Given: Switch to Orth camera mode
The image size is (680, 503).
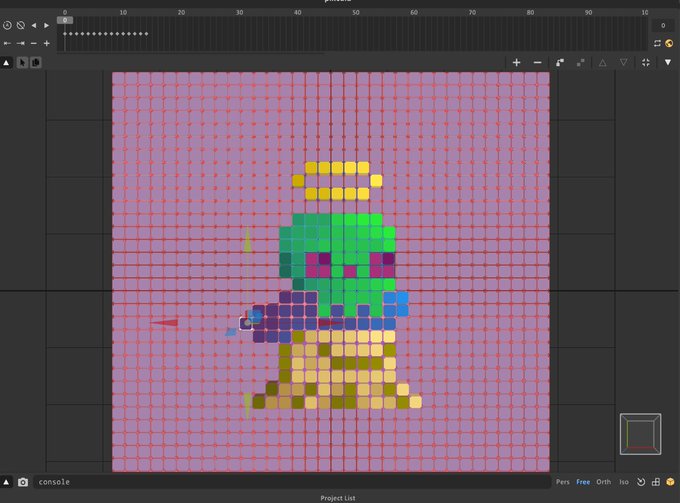Looking at the screenshot, I should coord(604,482).
